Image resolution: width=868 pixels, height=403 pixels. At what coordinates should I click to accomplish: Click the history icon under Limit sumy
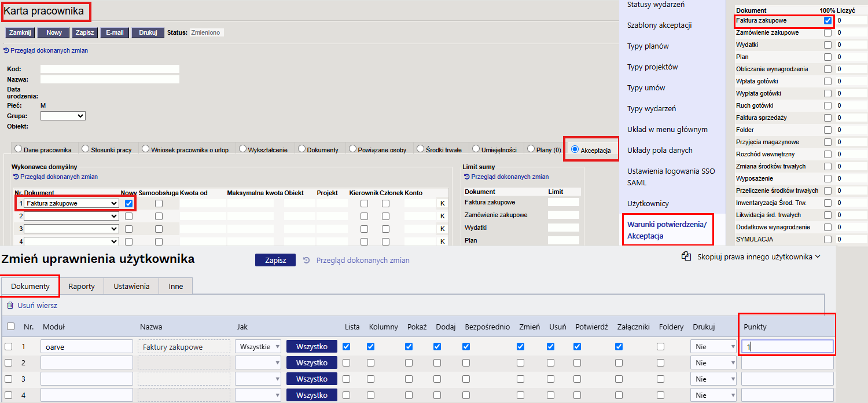point(467,177)
